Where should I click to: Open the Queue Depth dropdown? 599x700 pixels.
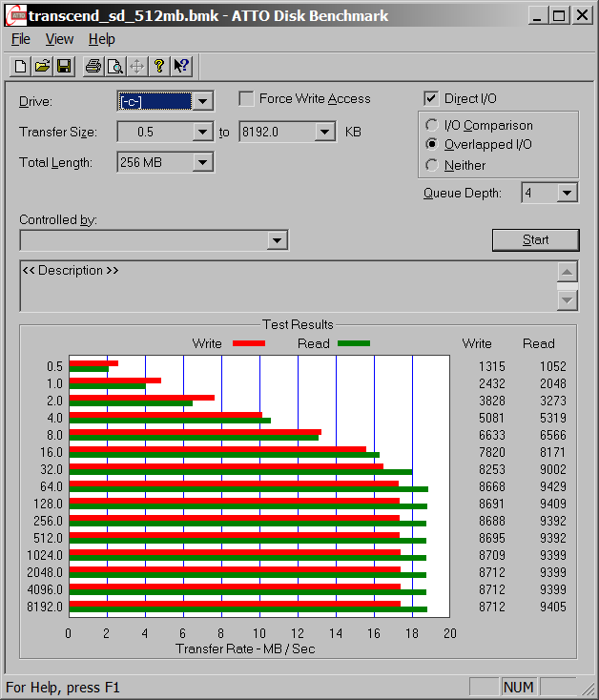coord(568,193)
